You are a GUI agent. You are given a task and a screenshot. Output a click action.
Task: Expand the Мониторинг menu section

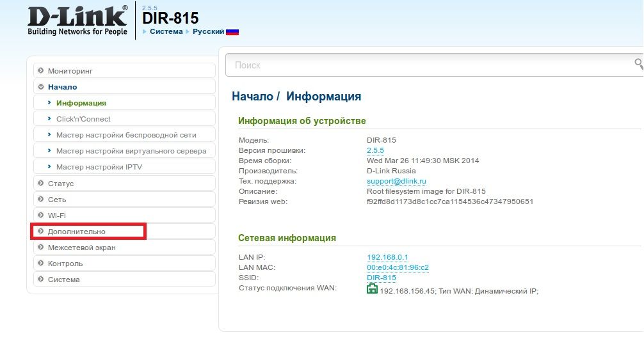(70, 71)
